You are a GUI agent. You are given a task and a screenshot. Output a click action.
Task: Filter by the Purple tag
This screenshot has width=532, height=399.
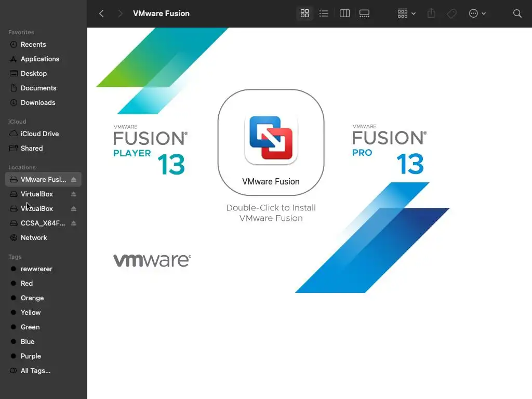click(44, 356)
